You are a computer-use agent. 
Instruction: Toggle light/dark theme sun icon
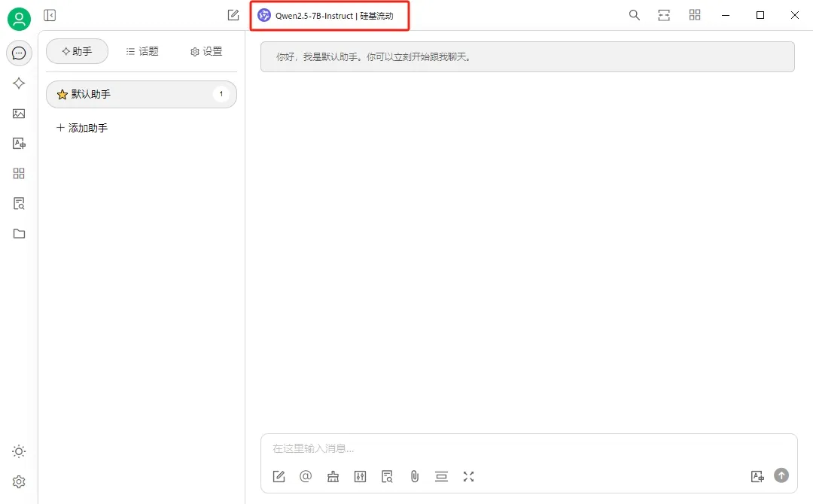[x=19, y=451]
